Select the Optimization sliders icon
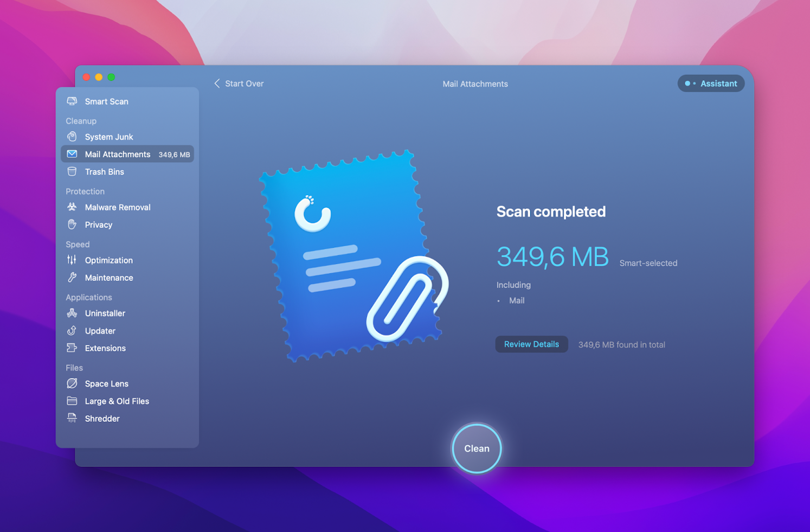810x532 pixels. [x=72, y=260]
